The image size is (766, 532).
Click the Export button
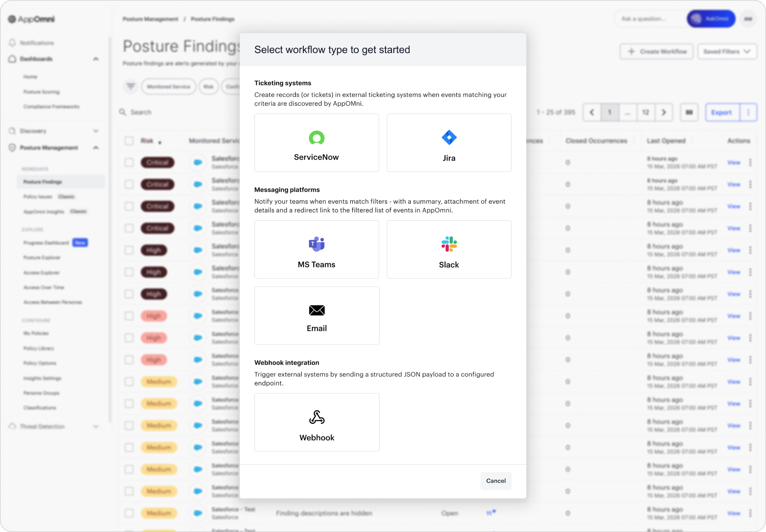[x=721, y=112]
